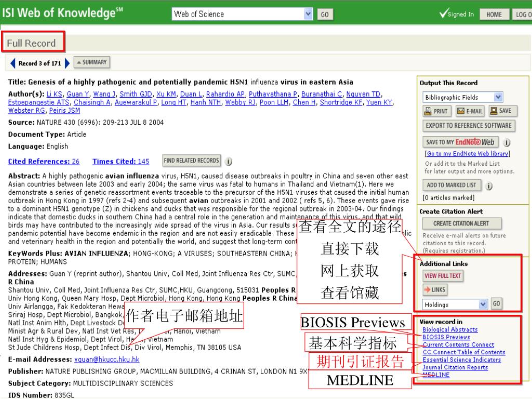This screenshot has height=399, width=532.
Task: Go to previous record arrow
Action: click(x=13, y=63)
